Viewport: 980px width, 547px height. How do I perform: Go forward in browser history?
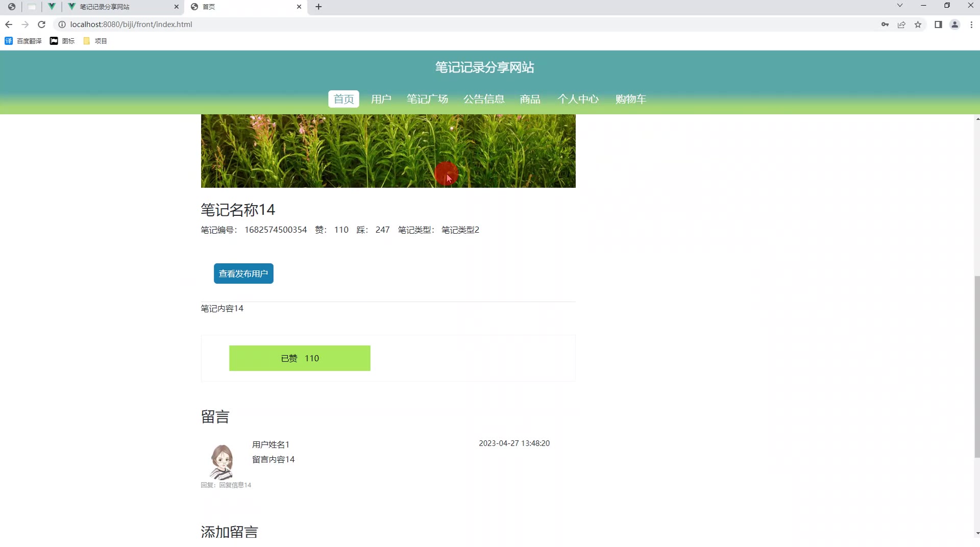25,24
